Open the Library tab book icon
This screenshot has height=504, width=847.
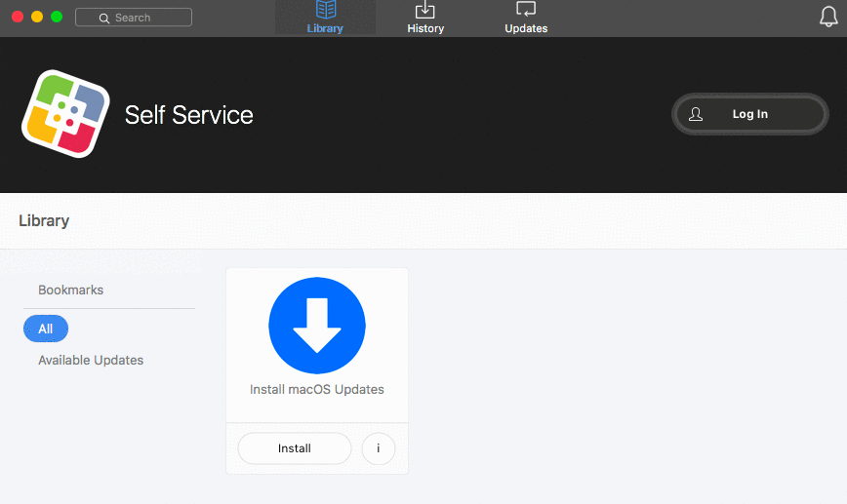coord(325,11)
